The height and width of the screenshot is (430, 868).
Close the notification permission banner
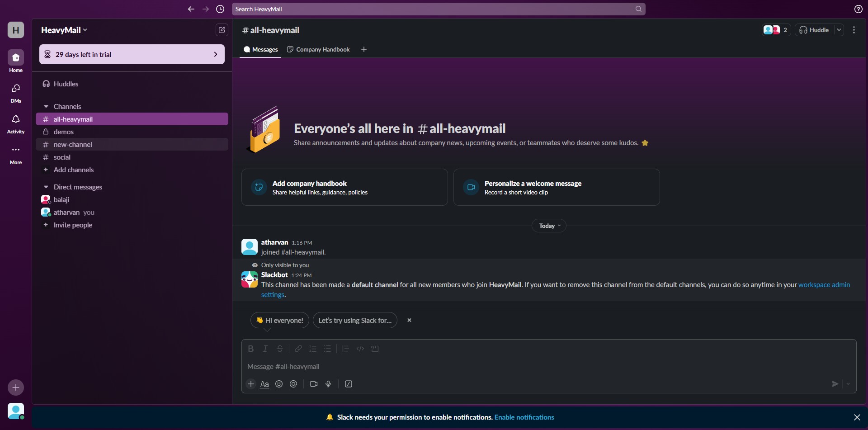(857, 417)
